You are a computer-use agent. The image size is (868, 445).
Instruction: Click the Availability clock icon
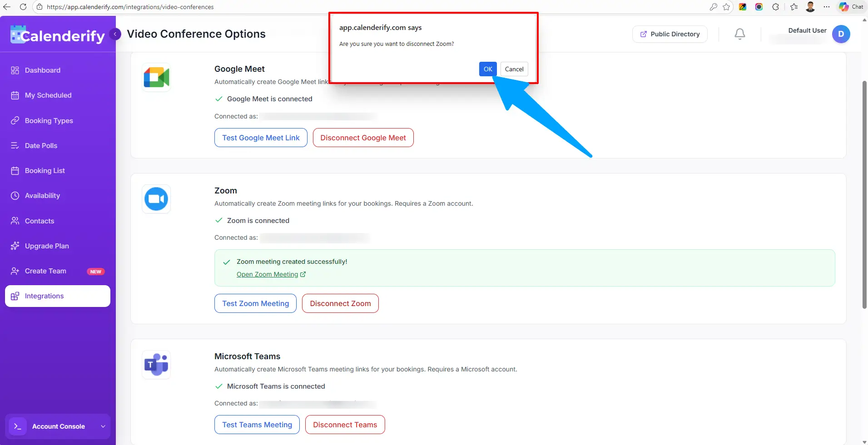(15, 195)
